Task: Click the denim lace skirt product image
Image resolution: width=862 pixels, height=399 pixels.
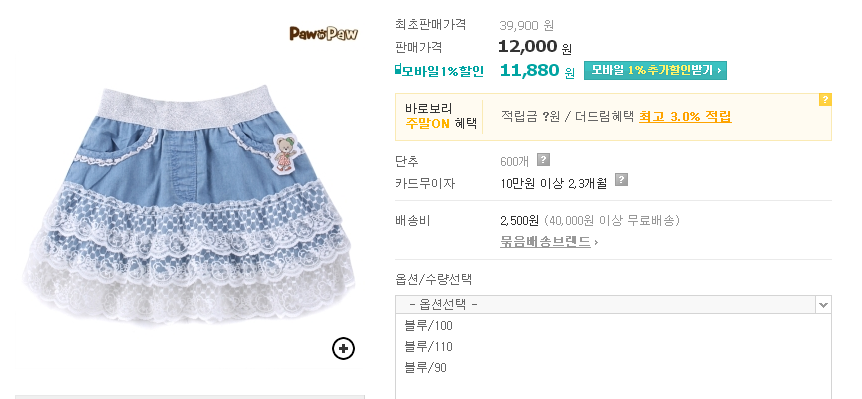Action: point(190,204)
